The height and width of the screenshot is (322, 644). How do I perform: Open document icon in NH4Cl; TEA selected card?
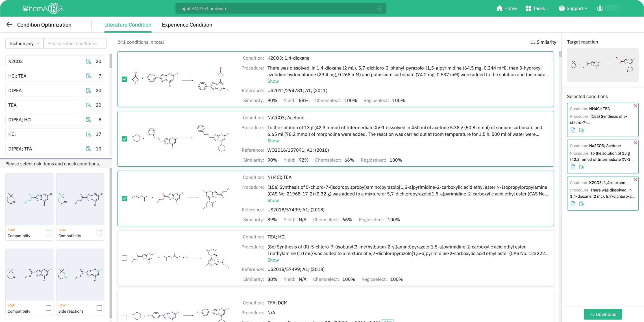(573, 130)
